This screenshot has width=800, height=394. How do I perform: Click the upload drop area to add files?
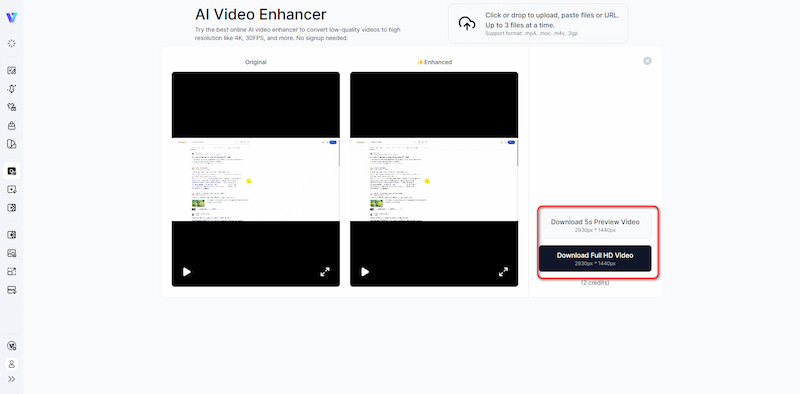coord(538,23)
